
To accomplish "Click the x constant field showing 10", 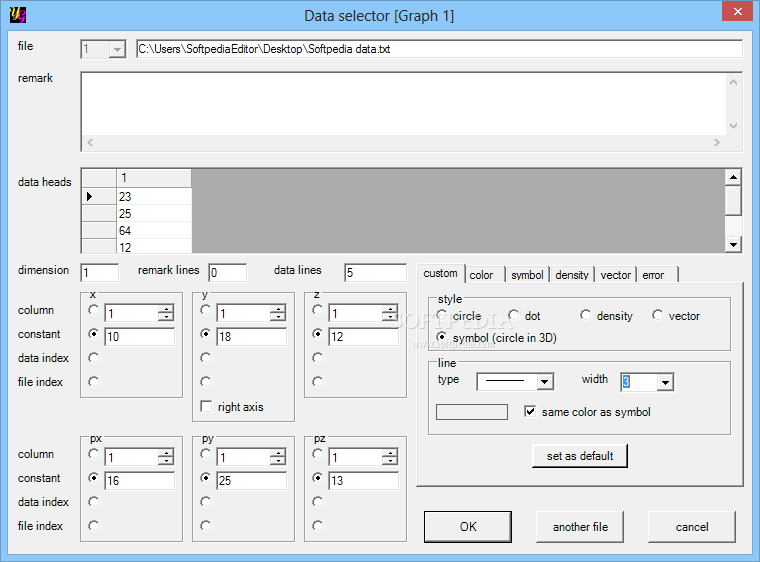I will click(140, 337).
